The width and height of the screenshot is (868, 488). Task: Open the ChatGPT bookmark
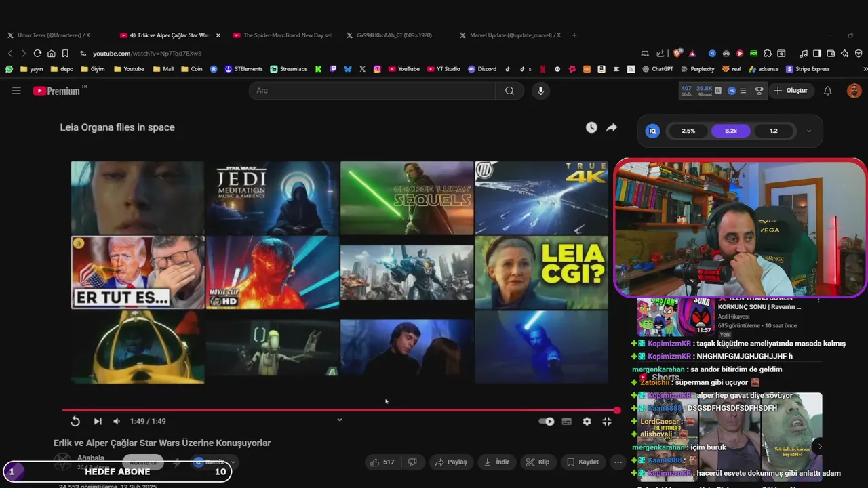click(x=657, y=69)
